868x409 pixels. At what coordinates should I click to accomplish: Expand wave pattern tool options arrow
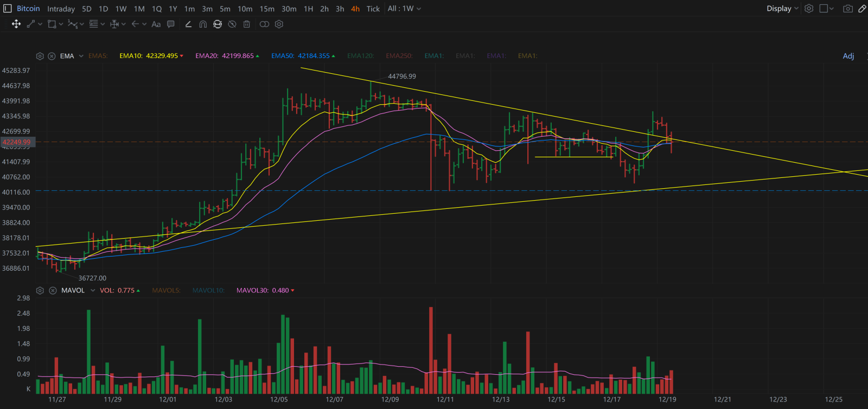(x=82, y=24)
